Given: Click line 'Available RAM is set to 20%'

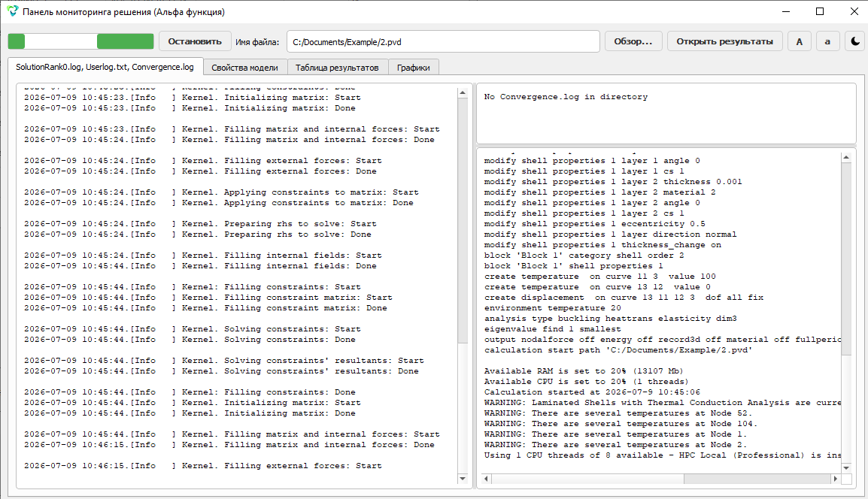Looking at the screenshot, I should (x=584, y=370).
